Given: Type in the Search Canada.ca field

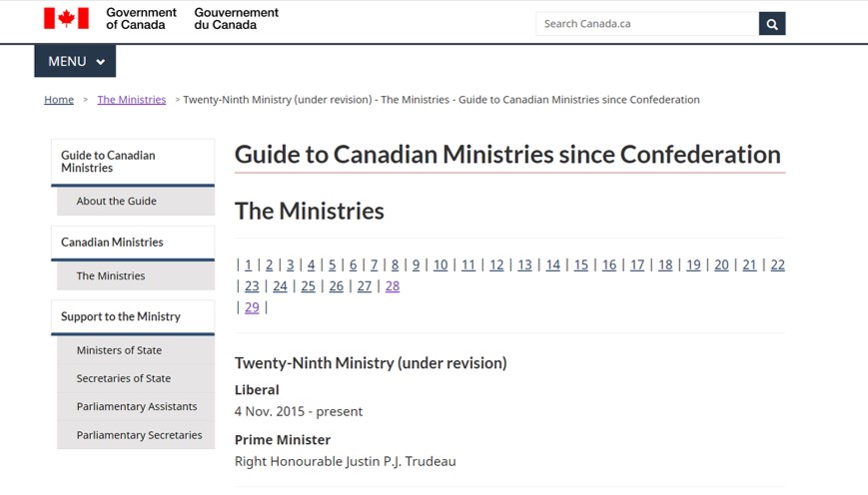Looking at the screenshot, I should (x=646, y=24).
